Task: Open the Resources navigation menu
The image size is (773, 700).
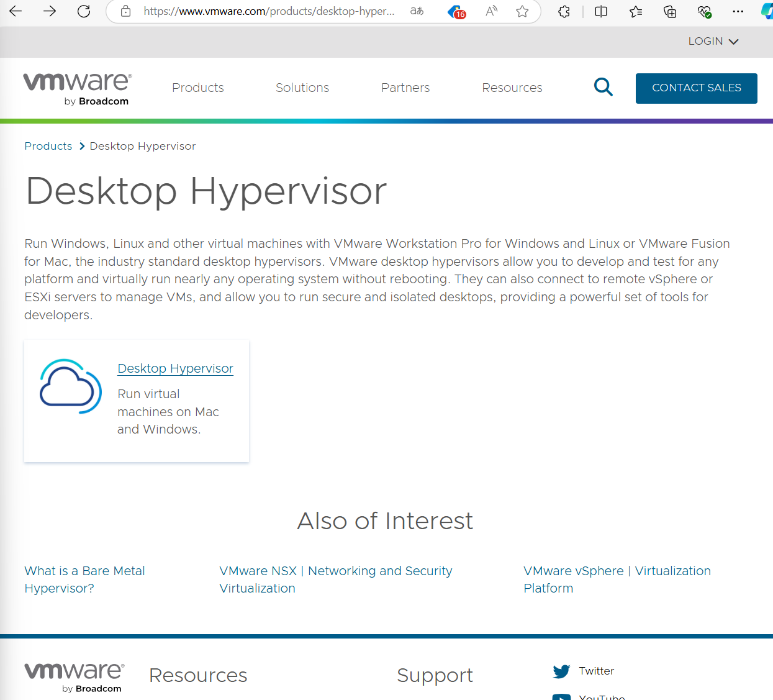Action: 512,88
